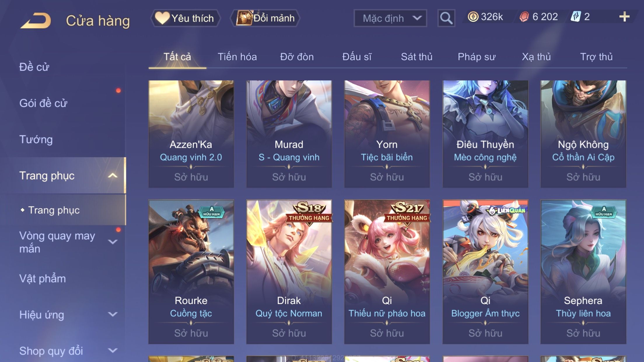The height and width of the screenshot is (362, 644).
Task: Tap the blue voucher ticket icon
Action: tap(576, 17)
